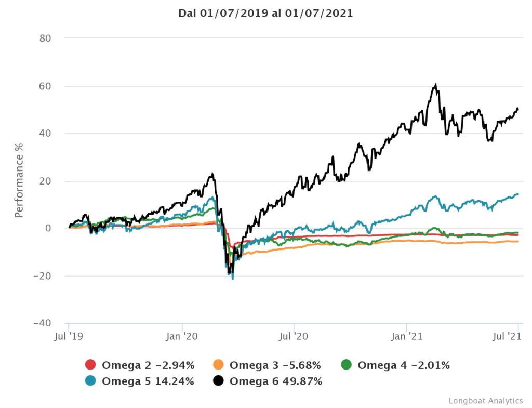Click the orange Omega 3 legend circle
The image size is (532, 408).
219,365
